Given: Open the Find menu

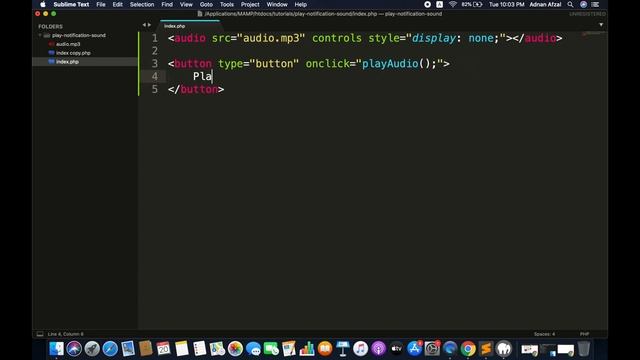Looking at the screenshot, I should point(167,4).
